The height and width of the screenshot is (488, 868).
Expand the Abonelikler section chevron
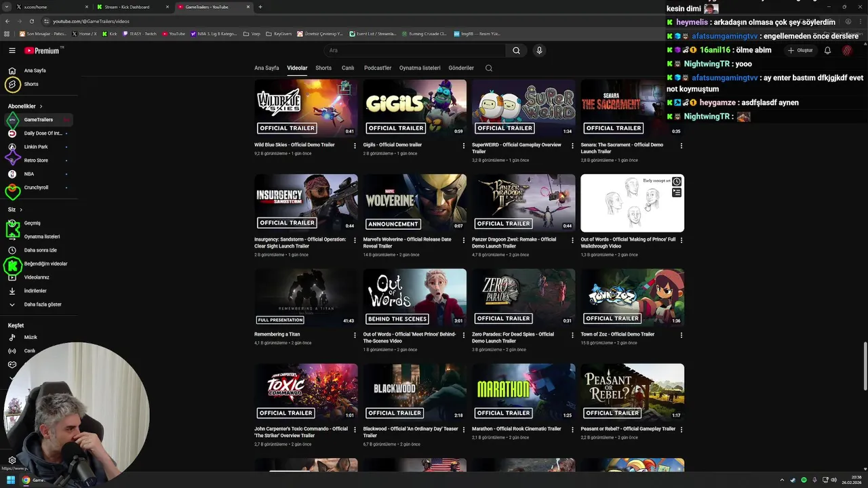(x=41, y=106)
